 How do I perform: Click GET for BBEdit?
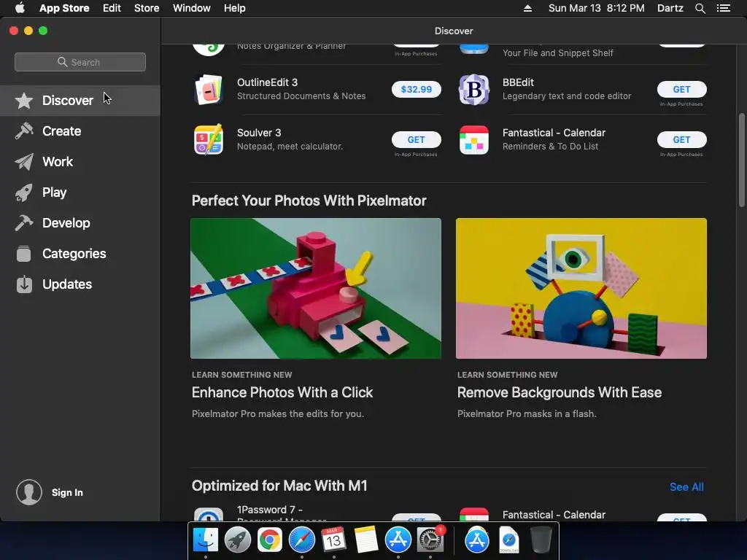(x=682, y=90)
